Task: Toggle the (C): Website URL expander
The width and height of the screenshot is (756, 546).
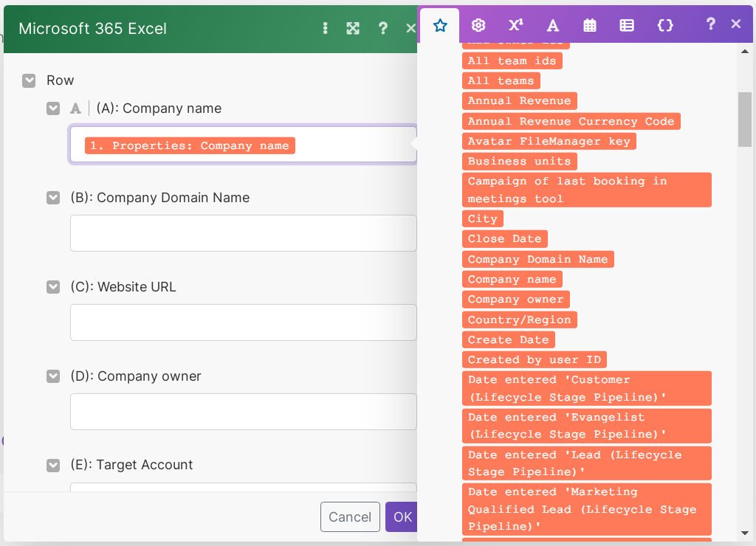Action: [53, 287]
